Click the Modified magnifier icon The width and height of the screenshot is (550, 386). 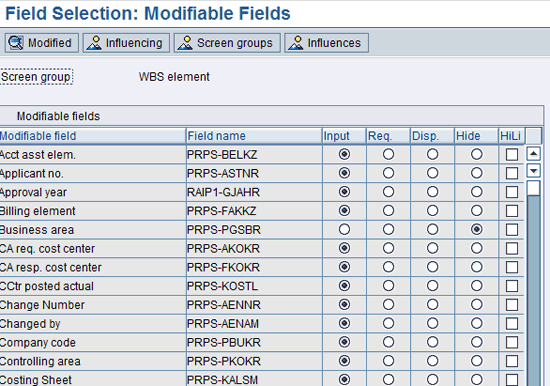pos(16,43)
